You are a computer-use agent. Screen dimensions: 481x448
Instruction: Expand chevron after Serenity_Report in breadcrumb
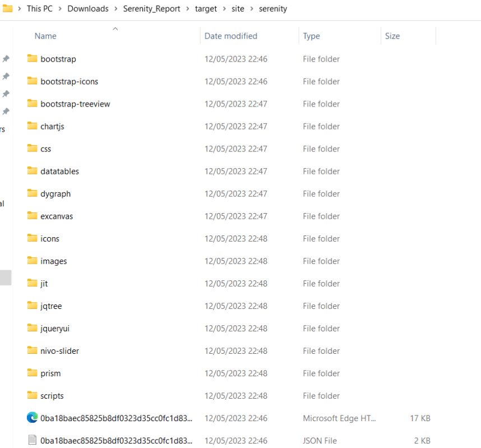[x=188, y=9]
